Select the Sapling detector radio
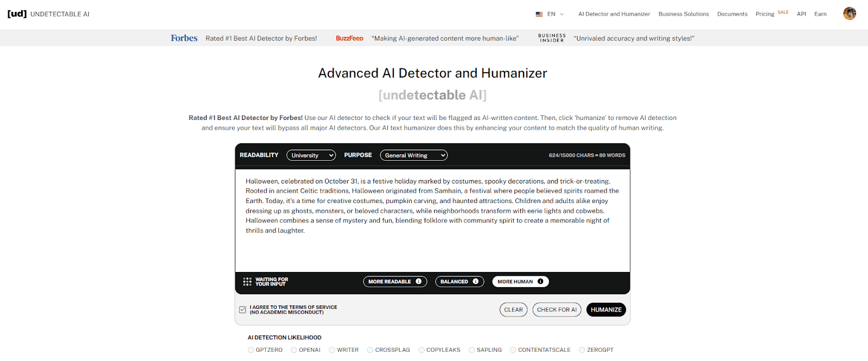 click(x=471, y=350)
